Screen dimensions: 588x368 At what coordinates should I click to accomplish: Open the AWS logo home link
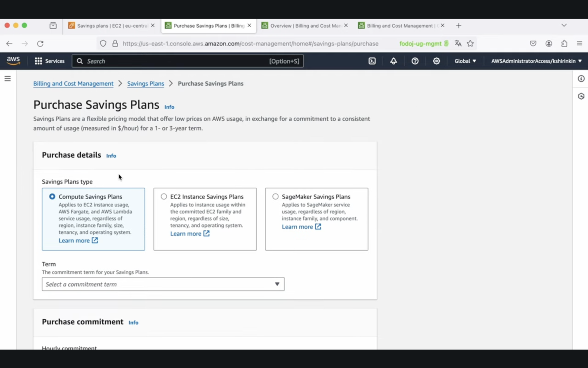(13, 61)
